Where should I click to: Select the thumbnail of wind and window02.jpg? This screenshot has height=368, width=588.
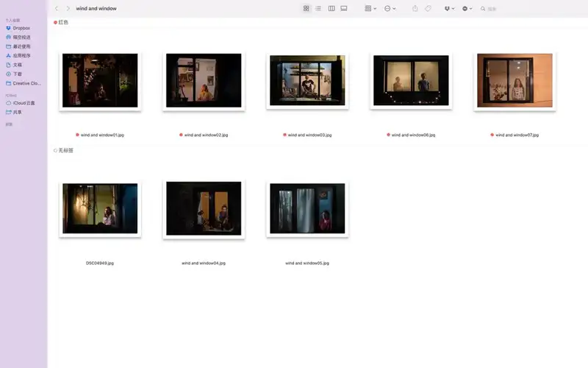pos(204,80)
